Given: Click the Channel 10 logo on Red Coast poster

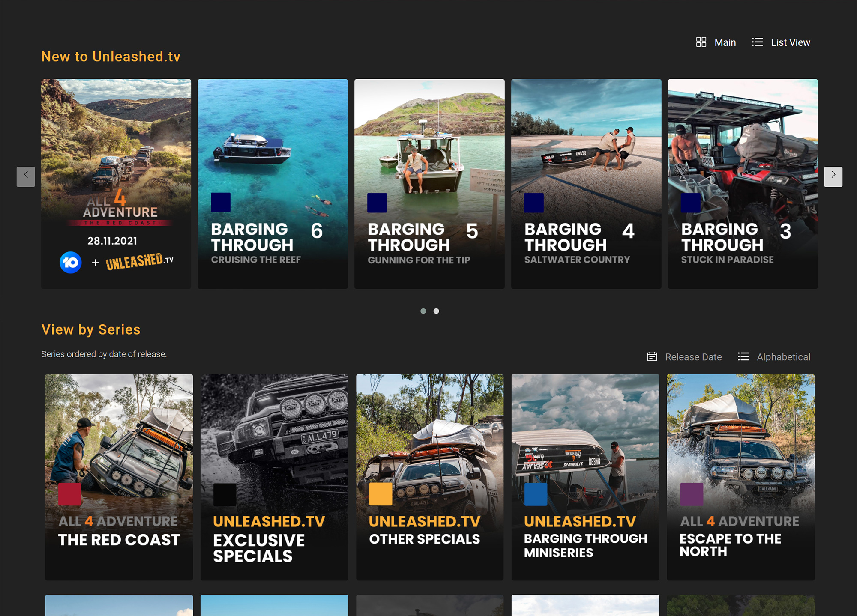Looking at the screenshot, I should pos(71,262).
